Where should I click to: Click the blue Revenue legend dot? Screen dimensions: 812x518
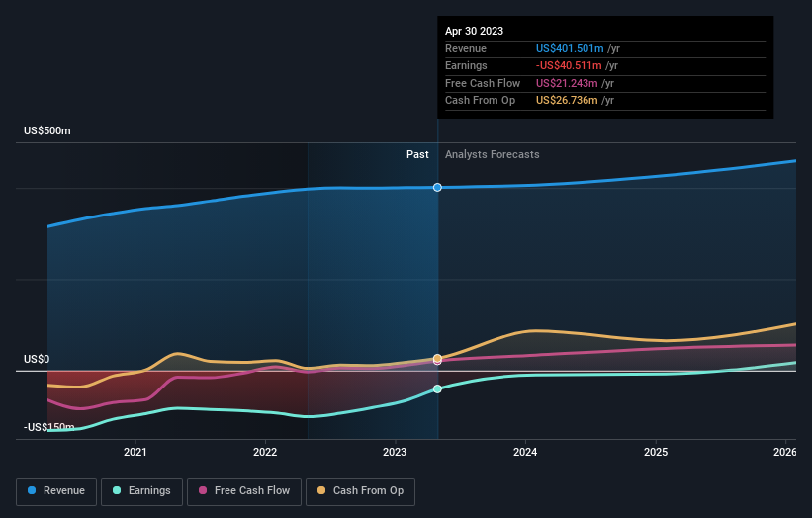pos(32,490)
